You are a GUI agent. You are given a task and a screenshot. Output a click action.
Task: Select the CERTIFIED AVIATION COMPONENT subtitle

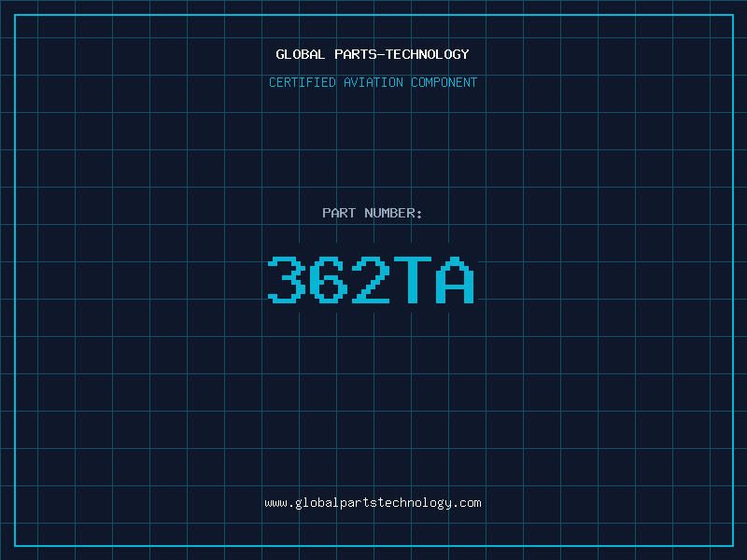373,82
